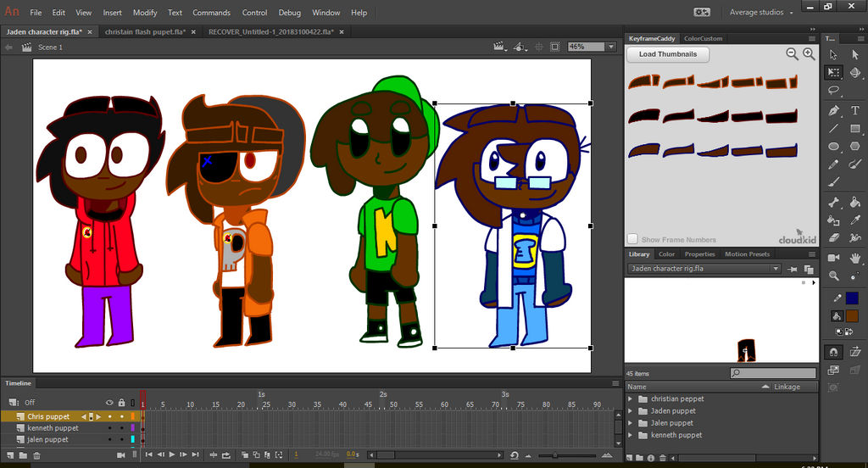Select the Text tool
This screenshot has width=868, height=468.
(855, 110)
